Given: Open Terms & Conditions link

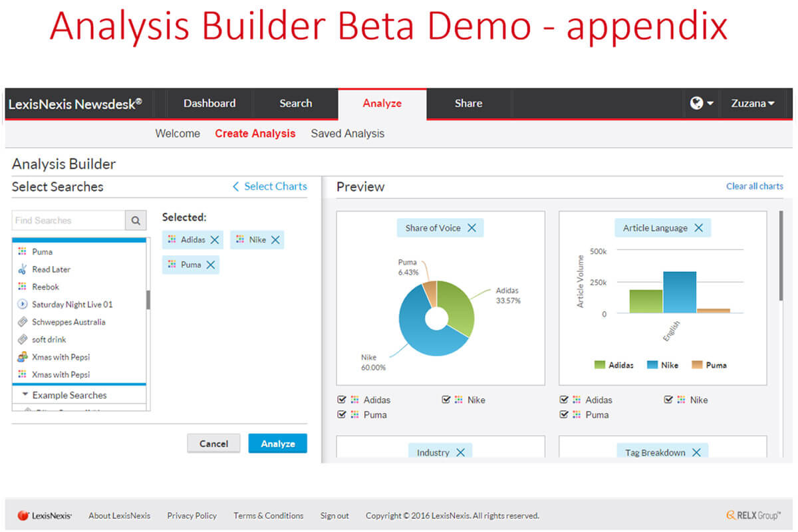Looking at the screenshot, I should click(x=269, y=515).
